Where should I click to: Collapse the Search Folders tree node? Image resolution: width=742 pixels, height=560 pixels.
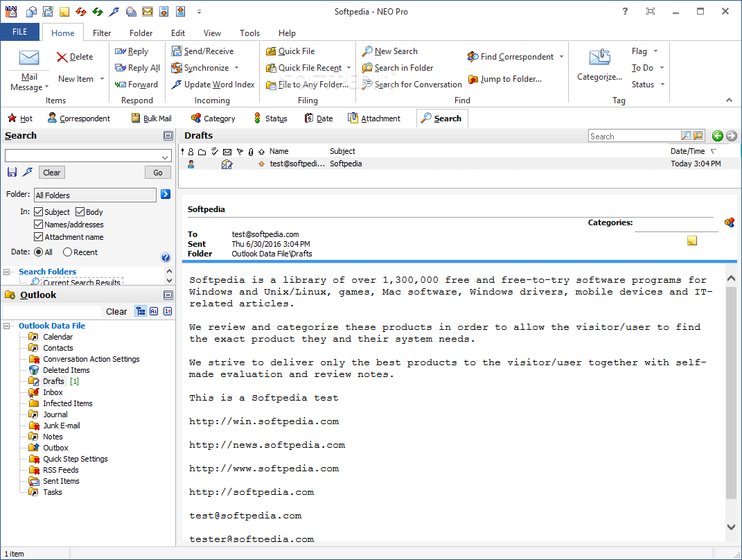(x=7, y=272)
